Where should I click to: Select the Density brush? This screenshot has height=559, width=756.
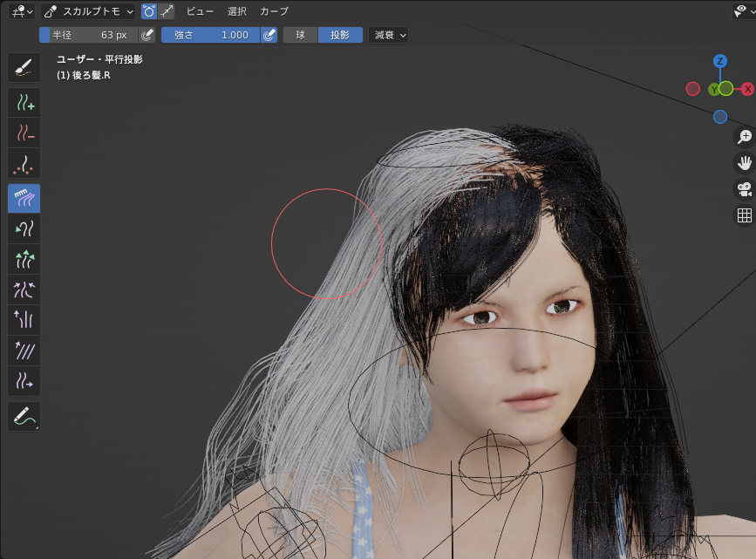24,163
